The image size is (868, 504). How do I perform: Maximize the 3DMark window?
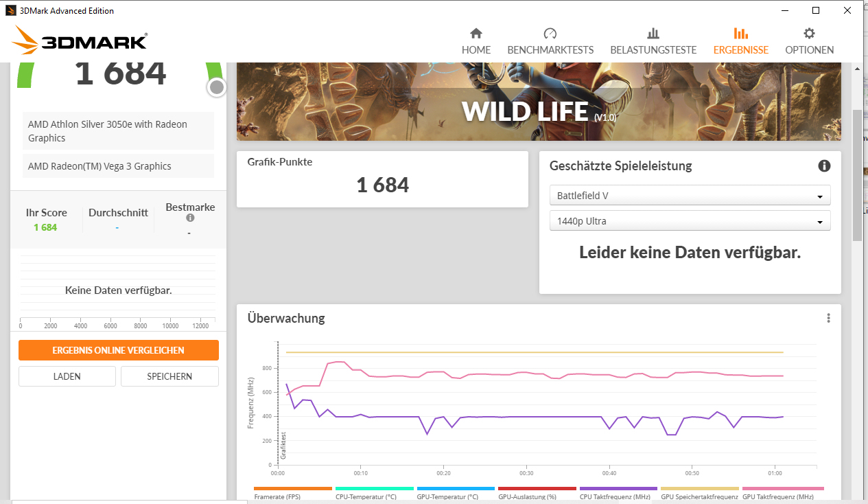(816, 10)
